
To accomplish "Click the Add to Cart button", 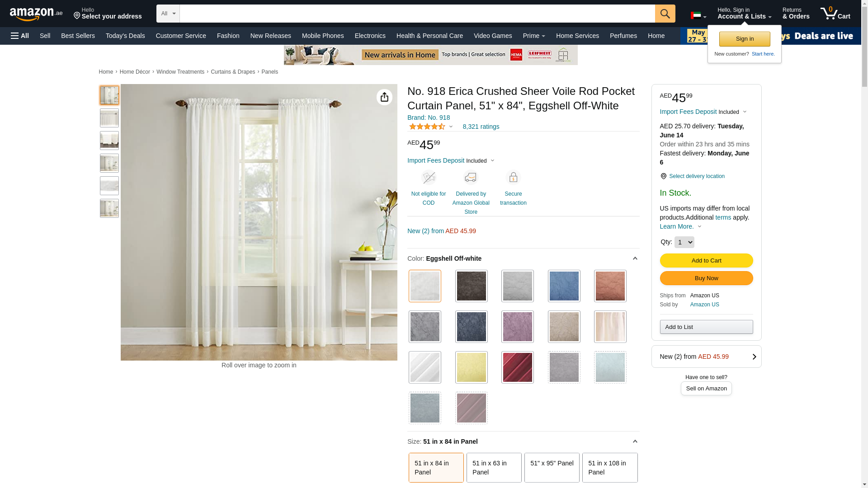I will coord(706,260).
